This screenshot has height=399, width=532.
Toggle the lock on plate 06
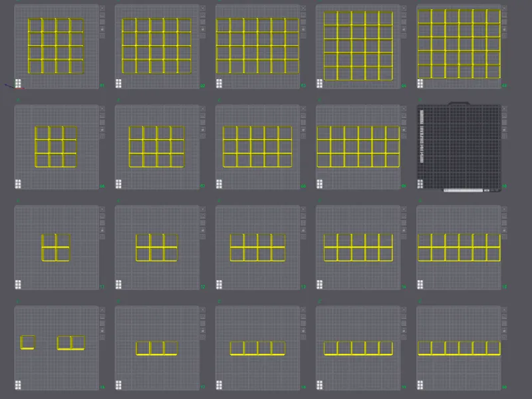point(102,129)
